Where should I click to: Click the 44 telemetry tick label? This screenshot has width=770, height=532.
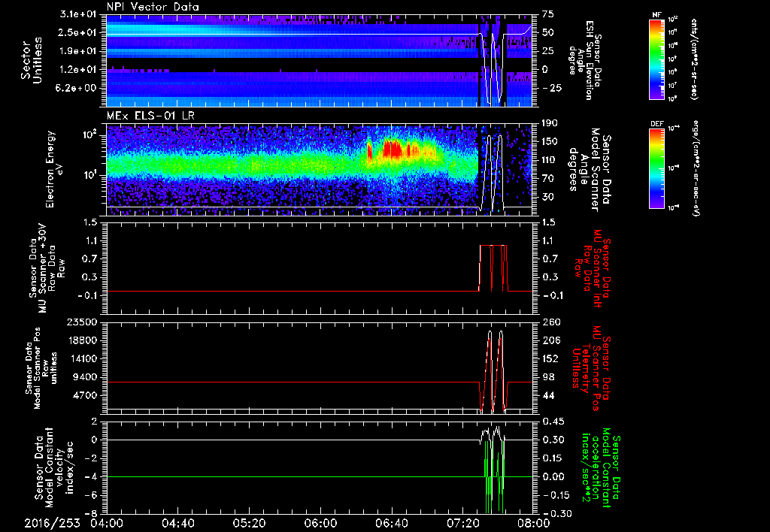tap(549, 395)
